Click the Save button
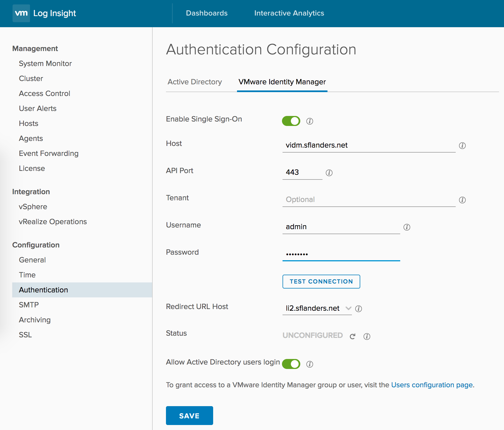Image resolution: width=504 pixels, height=430 pixels. click(189, 416)
